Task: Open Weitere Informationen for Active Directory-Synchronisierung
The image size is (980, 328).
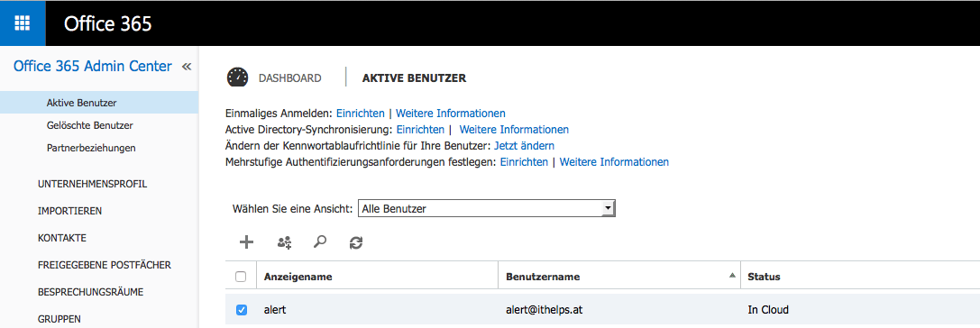Action: tap(514, 130)
